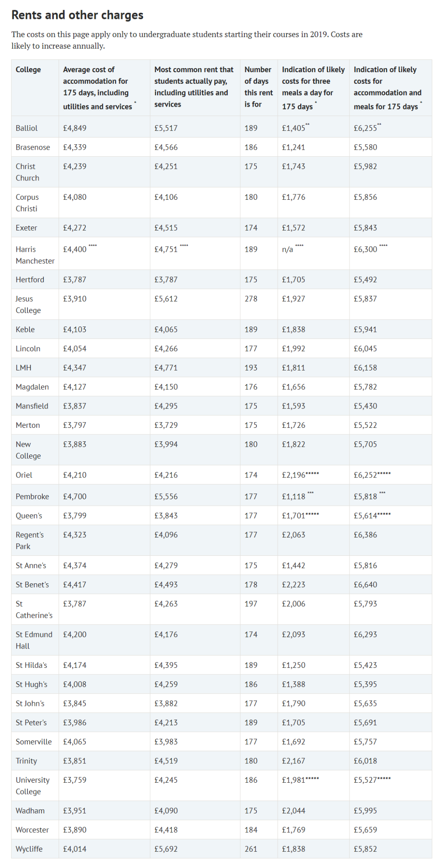Select the 'Most common rent' column header
This screenshot has width=443, height=868.
point(194,87)
